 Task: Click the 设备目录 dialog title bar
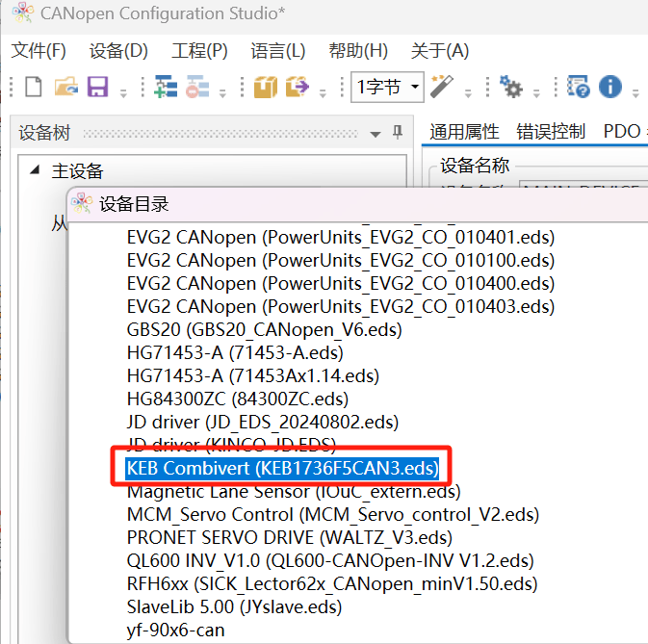[357, 204]
